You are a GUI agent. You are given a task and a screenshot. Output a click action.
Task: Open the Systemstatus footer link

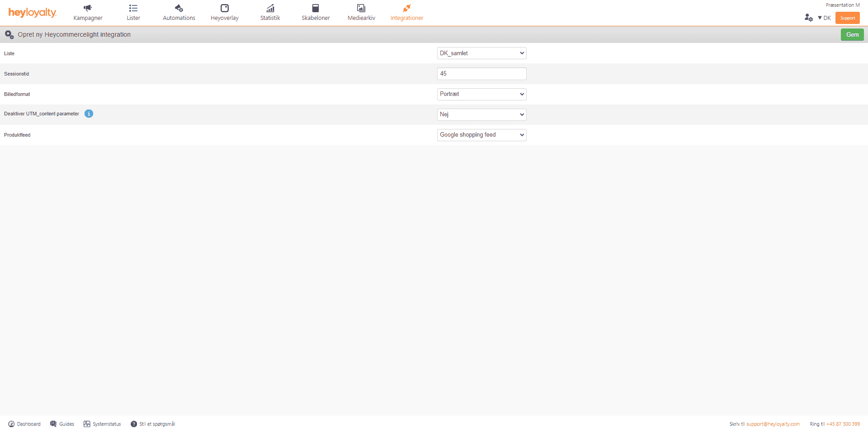coord(102,424)
